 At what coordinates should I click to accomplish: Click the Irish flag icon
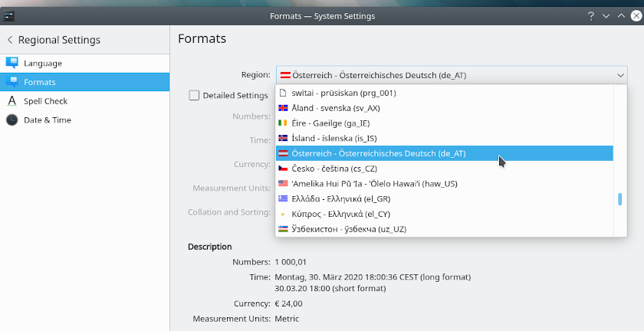283,123
